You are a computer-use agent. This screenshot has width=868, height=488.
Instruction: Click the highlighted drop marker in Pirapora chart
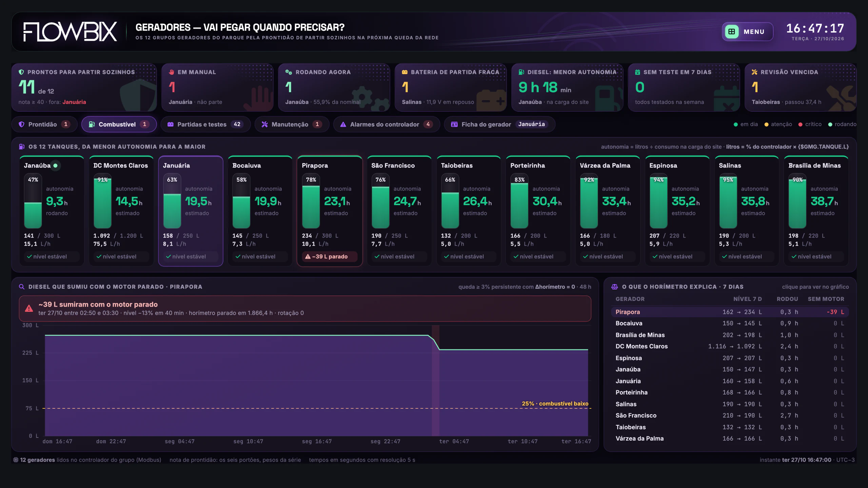(435, 381)
